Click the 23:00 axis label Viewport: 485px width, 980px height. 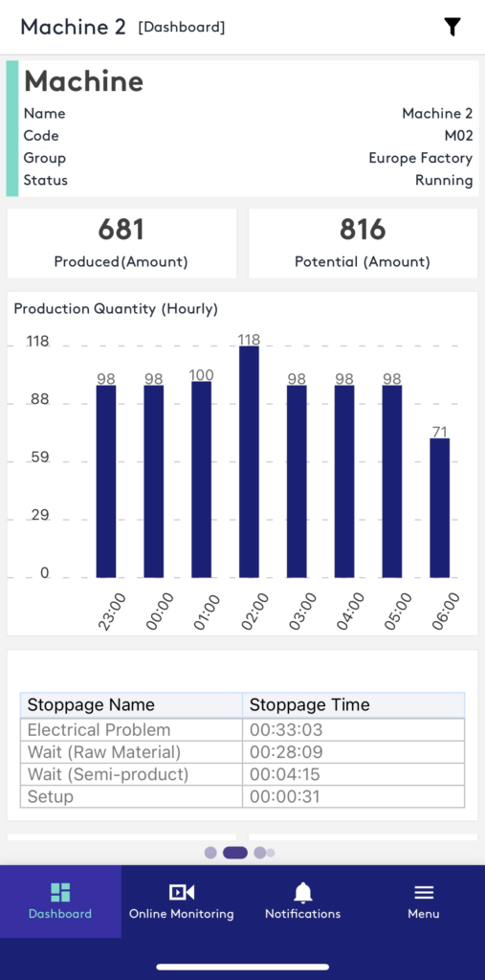[113, 612]
